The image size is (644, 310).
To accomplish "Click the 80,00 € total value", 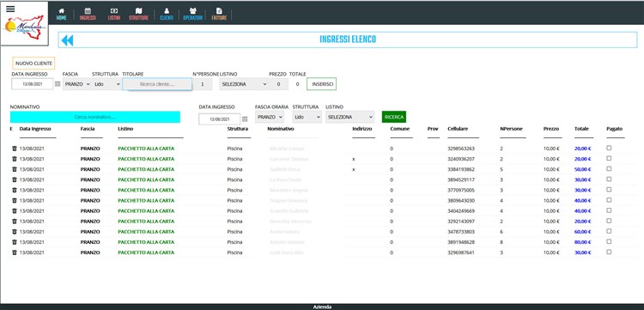I will pyautogui.click(x=582, y=242).
